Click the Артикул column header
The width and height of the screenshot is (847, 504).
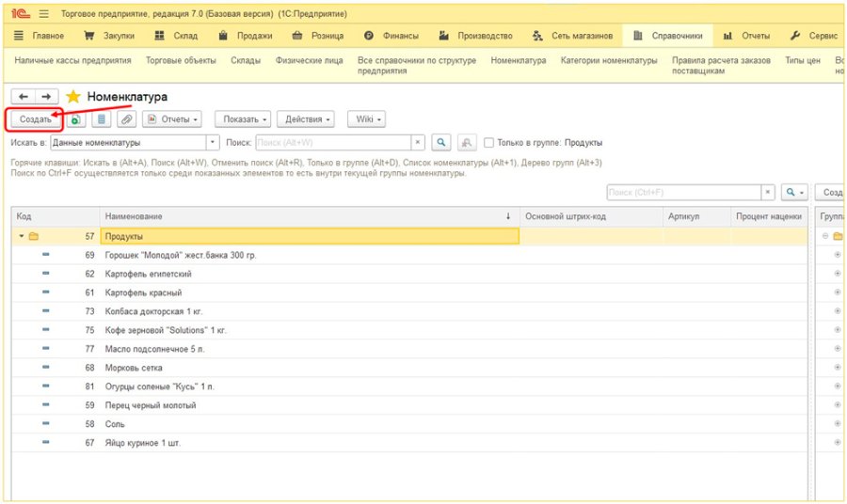(696, 216)
